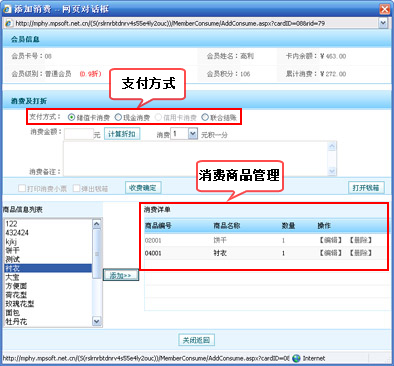This screenshot has height=366, width=394.
Task: Select highlighted 衬衣 in the product list
Action: click(48, 268)
